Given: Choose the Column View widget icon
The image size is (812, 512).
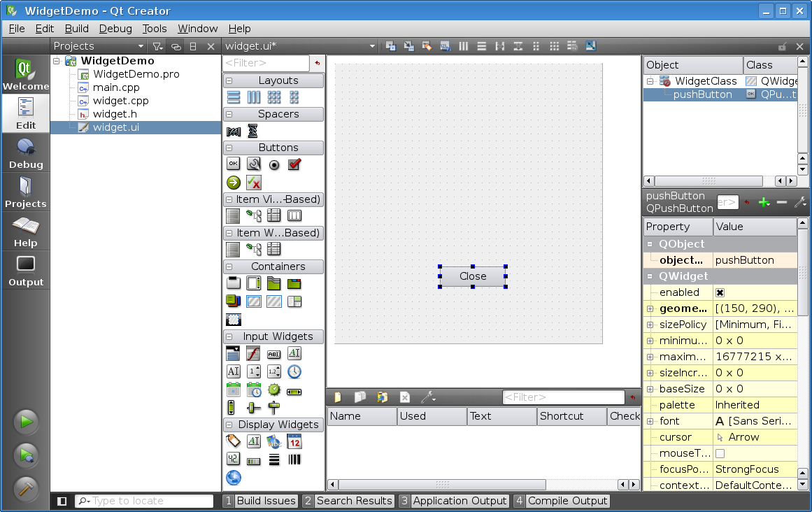Looking at the screenshot, I should tap(294, 215).
